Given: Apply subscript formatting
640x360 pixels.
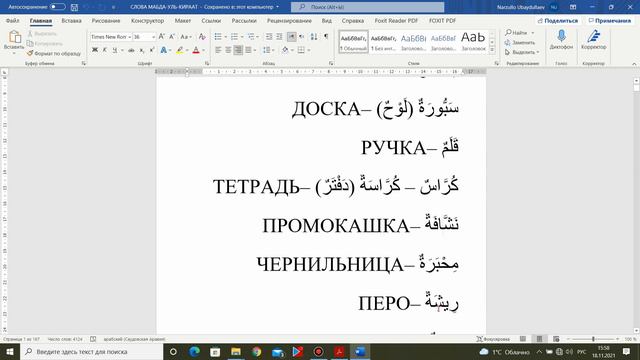Looking at the screenshot, I should tap(142, 50).
